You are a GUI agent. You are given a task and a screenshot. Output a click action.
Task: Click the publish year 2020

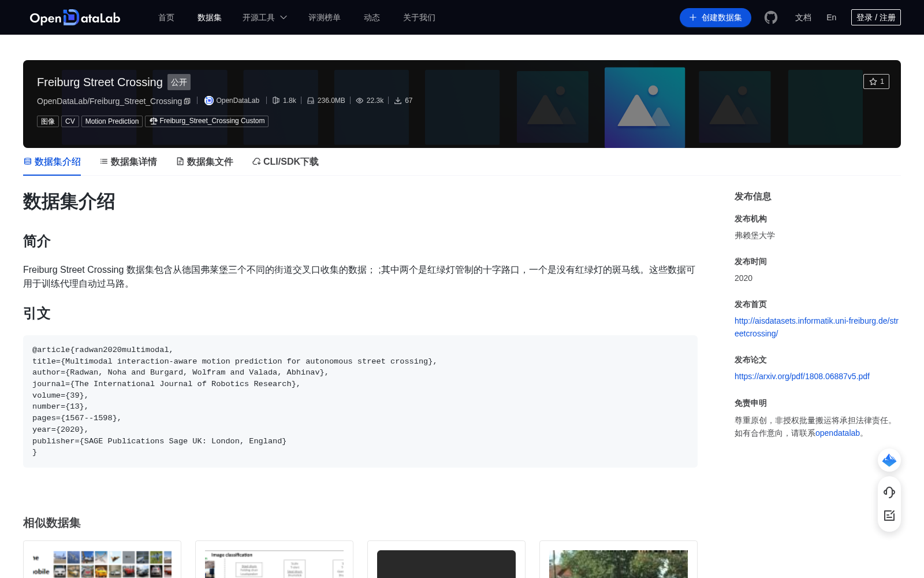(743, 278)
